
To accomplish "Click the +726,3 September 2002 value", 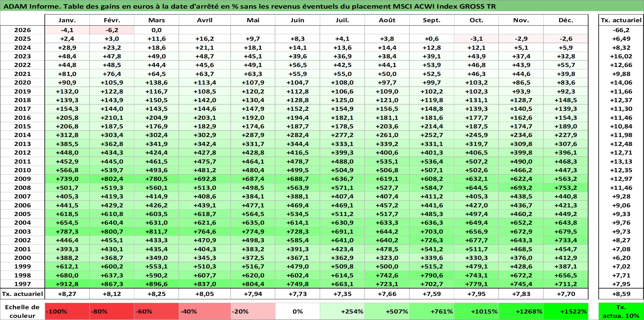I will pos(432,240).
